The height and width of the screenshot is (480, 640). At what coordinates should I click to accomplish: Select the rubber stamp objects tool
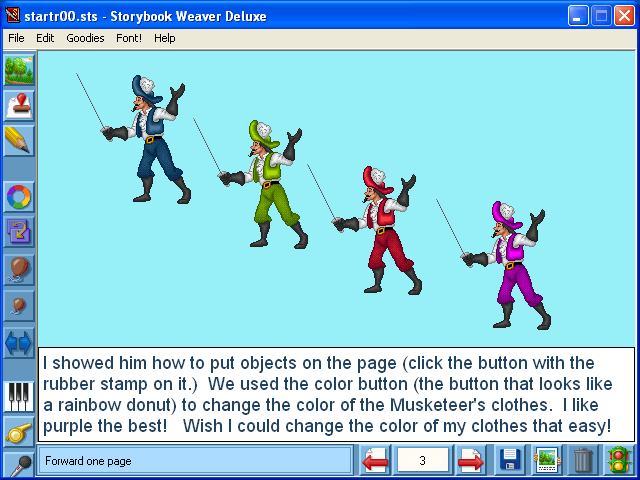19,106
